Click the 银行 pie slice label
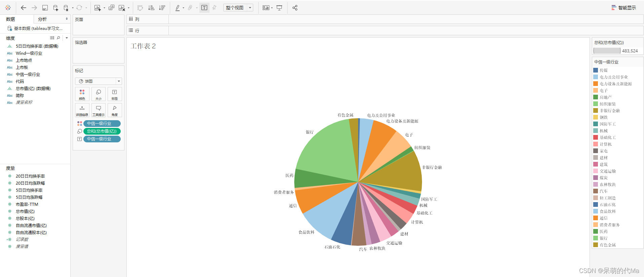Image resolution: width=644 pixels, height=277 pixels. pos(310,132)
